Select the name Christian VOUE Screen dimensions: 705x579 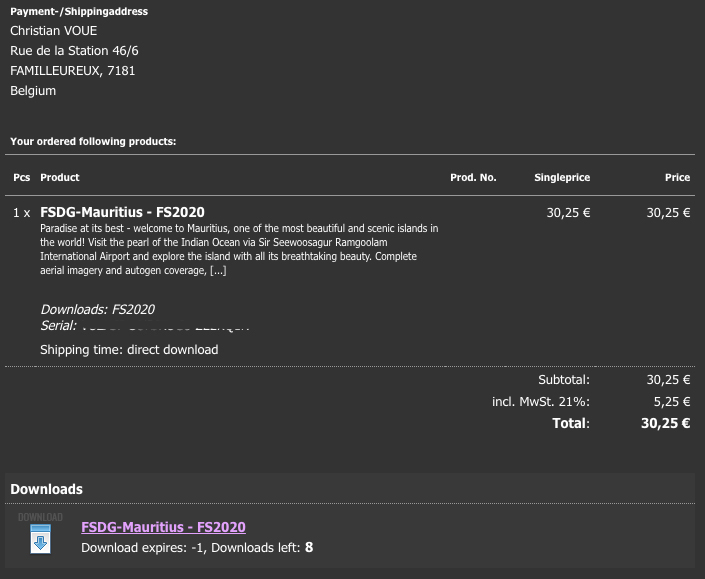tap(54, 31)
